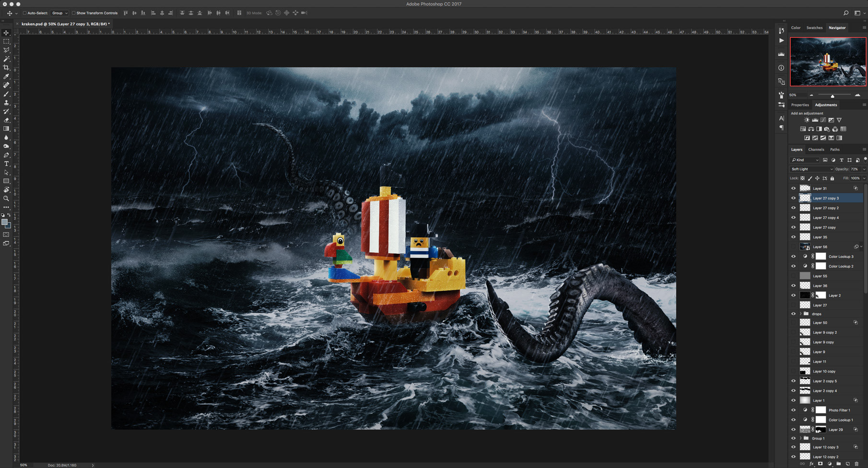Select the Eraser tool
Screen dimensions: 868x468
[6, 120]
